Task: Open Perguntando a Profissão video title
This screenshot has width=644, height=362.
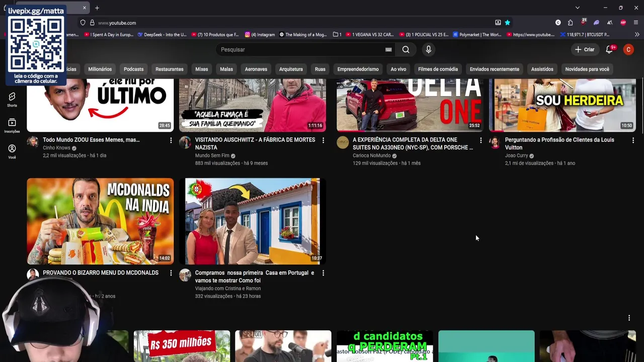Action: tap(559, 144)
